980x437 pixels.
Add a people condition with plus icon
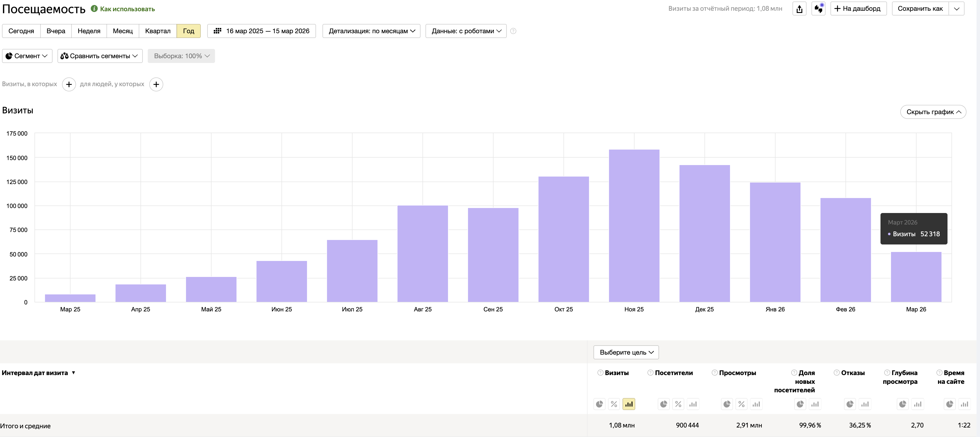point(156,84)
